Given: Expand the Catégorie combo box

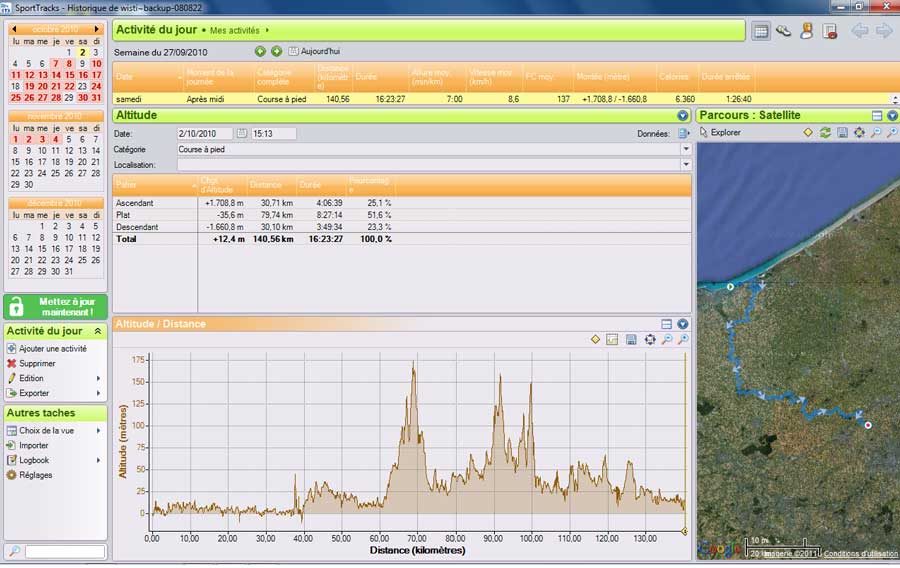Looking at the screenshot, I should (x=686, y=149).
